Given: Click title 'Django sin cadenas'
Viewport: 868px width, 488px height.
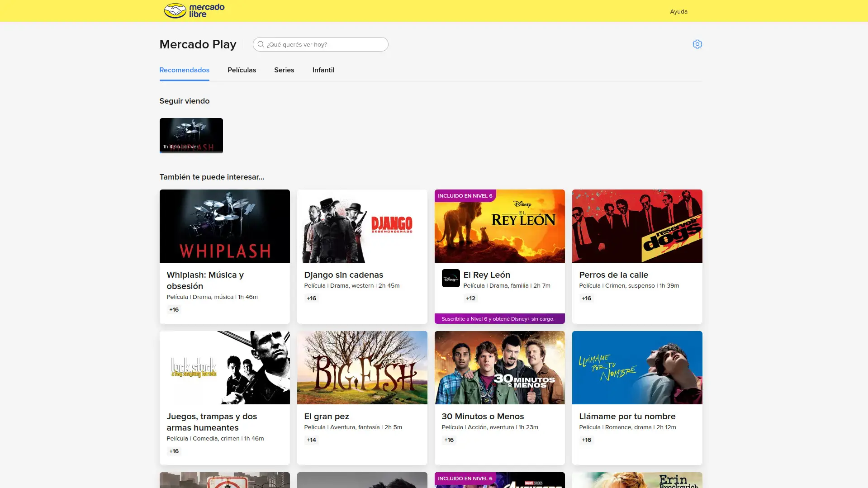Looking at the screenshot, I should 343,275.
